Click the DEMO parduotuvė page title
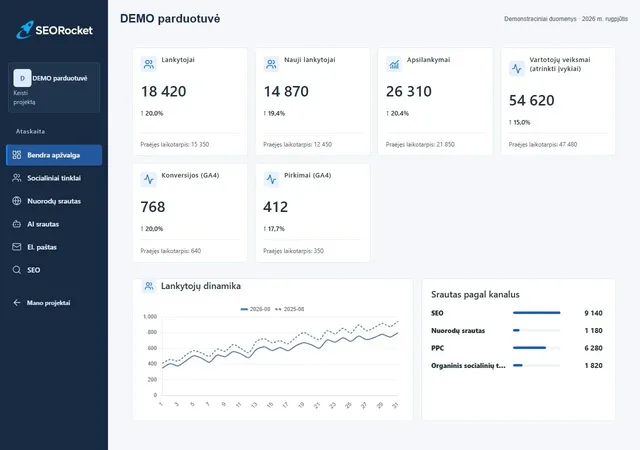The height and width of the screenshot is (450, 640). (x=170, y=19)
